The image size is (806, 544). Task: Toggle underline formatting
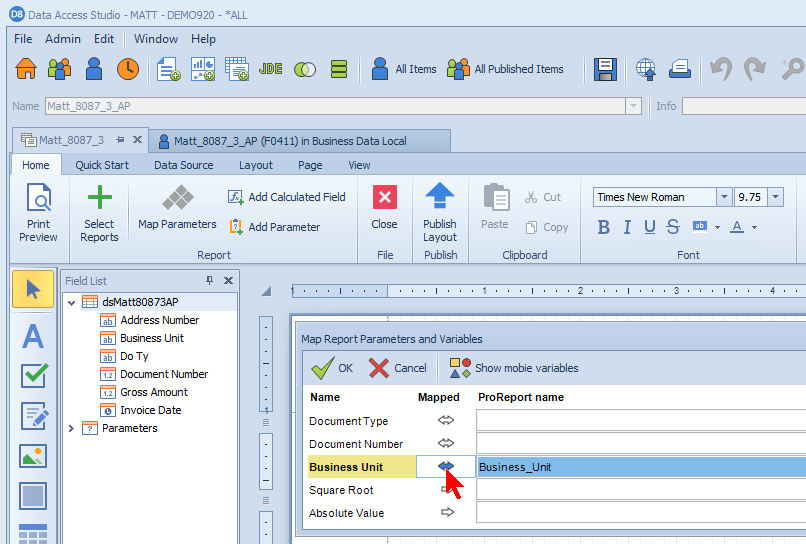(650, 227)
